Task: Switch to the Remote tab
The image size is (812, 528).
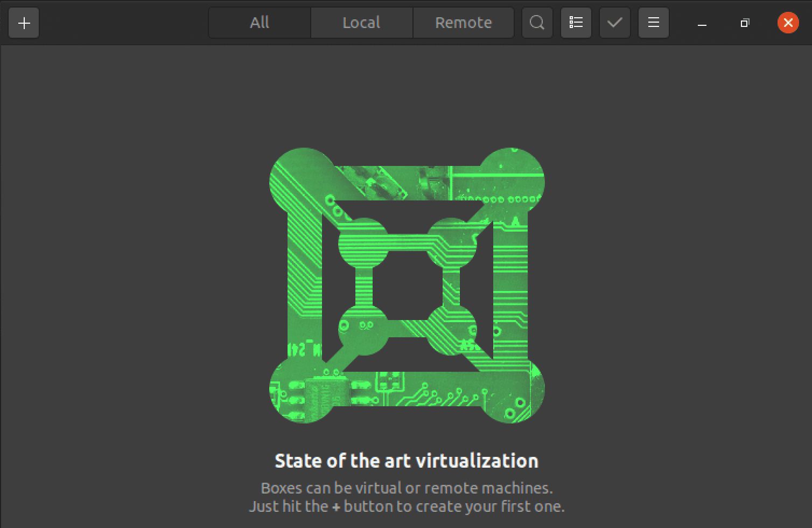Action: click(463, 23)
